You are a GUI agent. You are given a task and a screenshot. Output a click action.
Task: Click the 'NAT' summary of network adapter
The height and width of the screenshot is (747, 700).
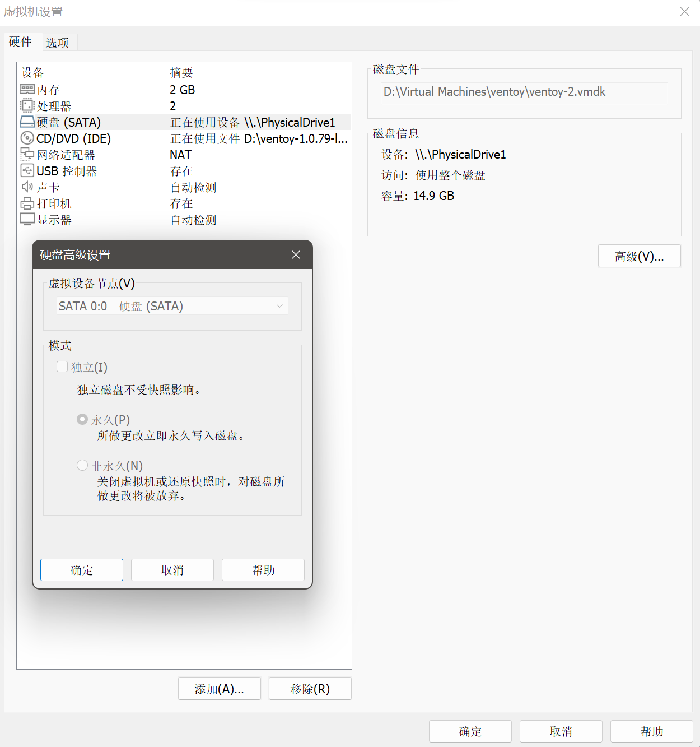coord(180,155)
